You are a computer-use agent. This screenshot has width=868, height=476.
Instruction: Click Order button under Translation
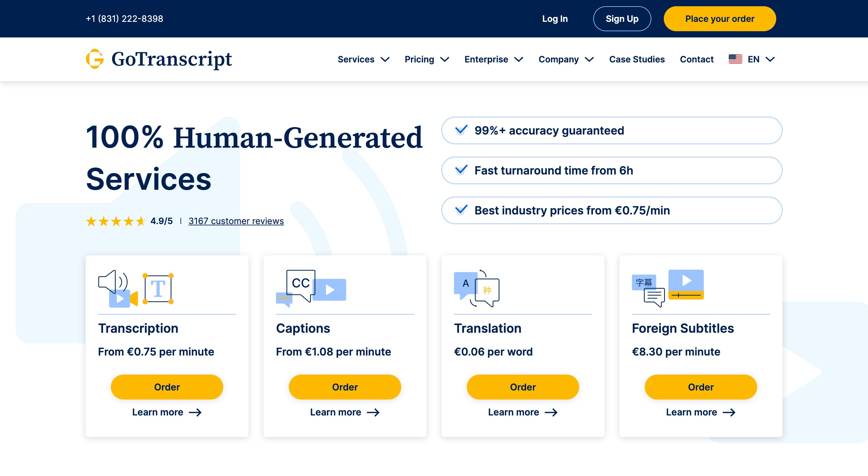point(523,387)
